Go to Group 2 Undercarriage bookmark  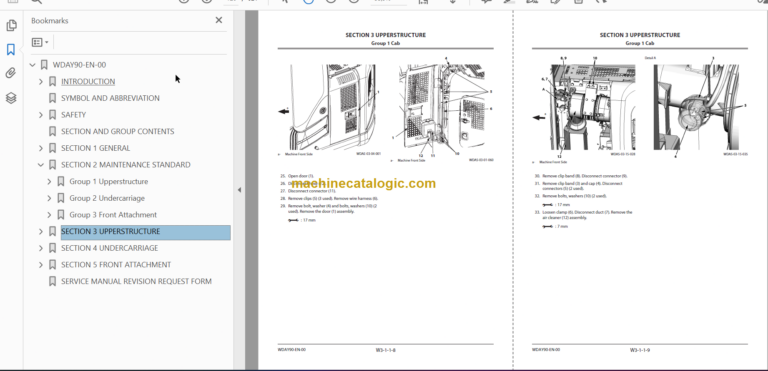107,198
